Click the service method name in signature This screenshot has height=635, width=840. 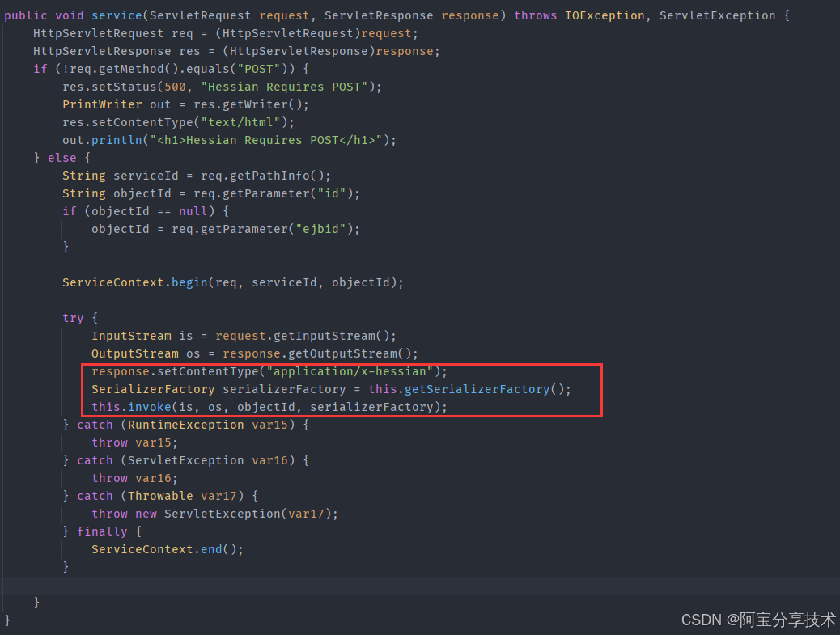117,15
